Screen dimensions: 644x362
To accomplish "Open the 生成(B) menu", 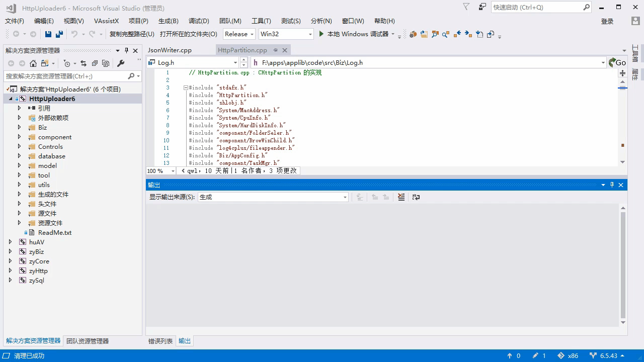I will pos(168,21).
